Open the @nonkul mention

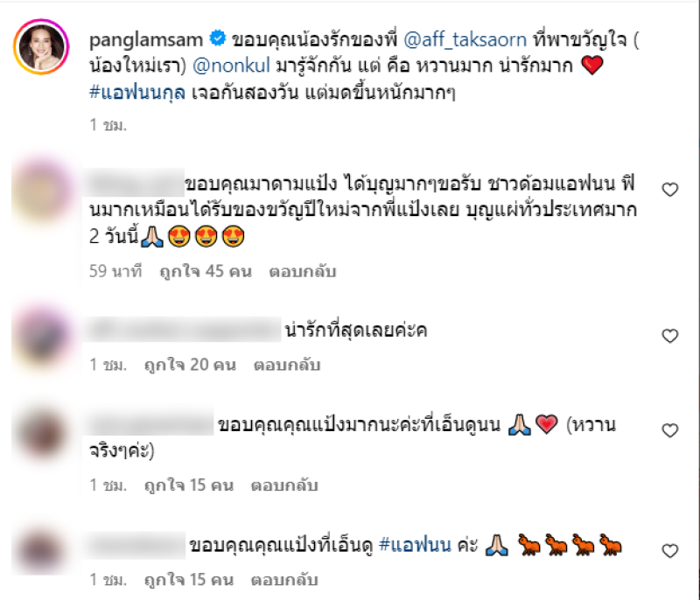[231, 66]
